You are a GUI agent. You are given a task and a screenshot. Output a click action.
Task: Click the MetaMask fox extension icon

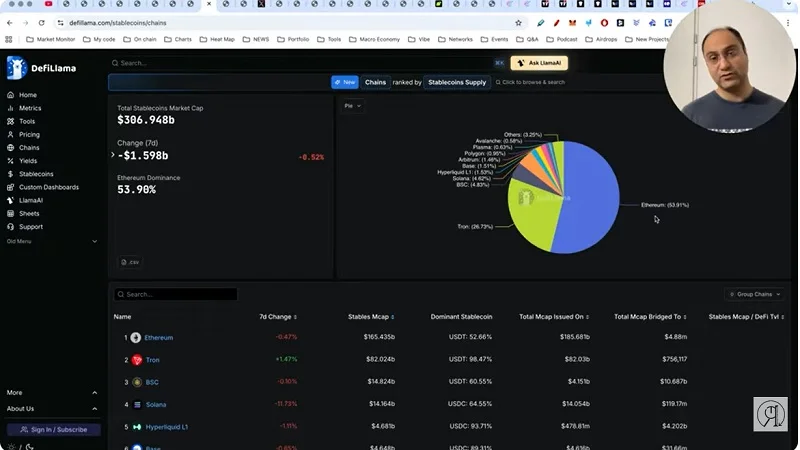(x=573, y=22)
